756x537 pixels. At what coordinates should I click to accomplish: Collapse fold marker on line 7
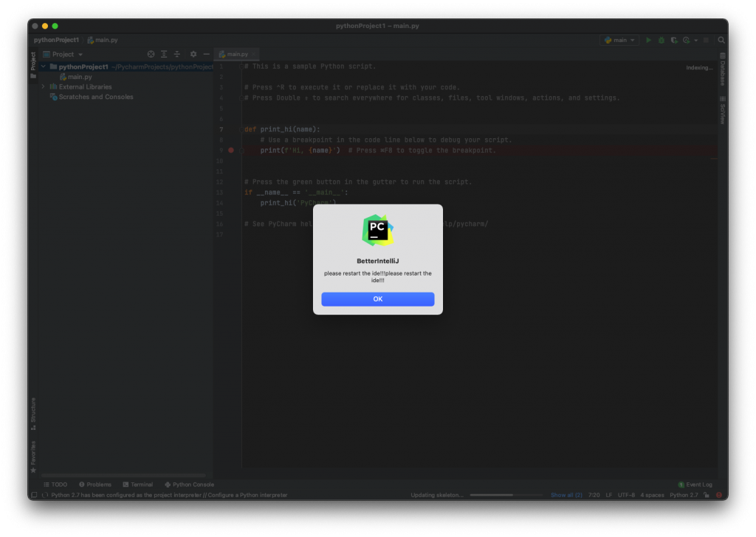pyautogui.click(x=241, y=129)
